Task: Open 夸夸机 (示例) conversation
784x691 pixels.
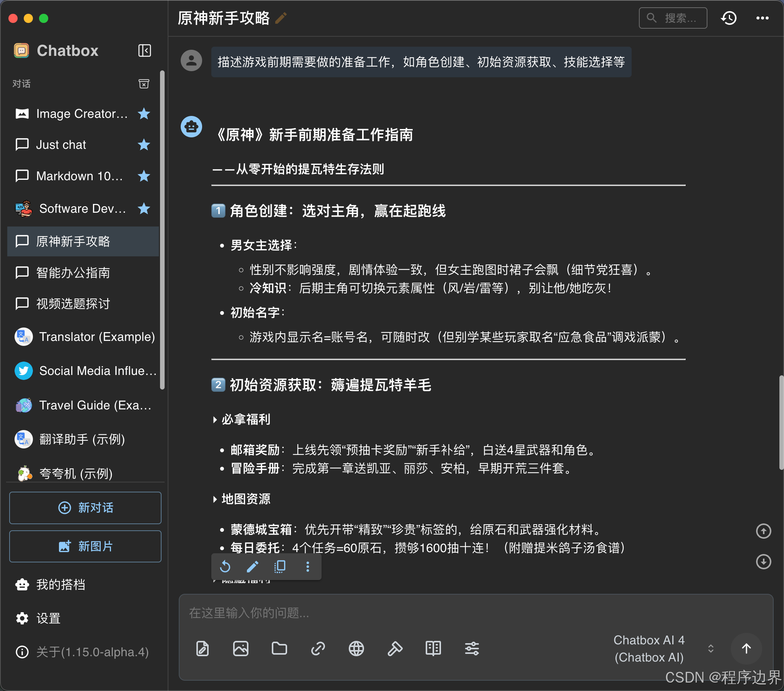Action: pyautogui.click(x=83, y=474)
